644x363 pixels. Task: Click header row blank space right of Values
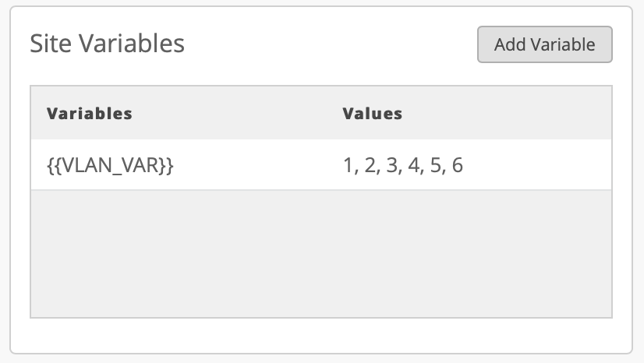[x=515, y=113]
